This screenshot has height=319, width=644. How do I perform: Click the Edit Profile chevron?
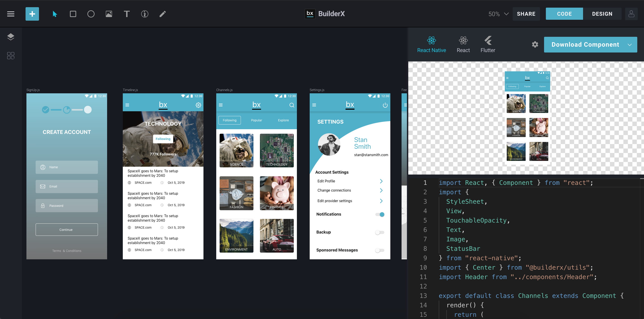[381, 181]
